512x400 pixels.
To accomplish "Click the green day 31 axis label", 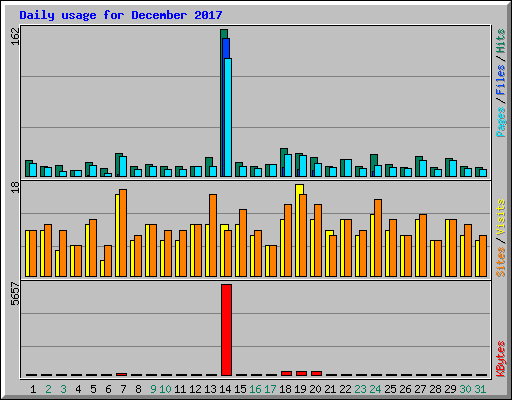I will pyautogui.click(x=480, y=389).
